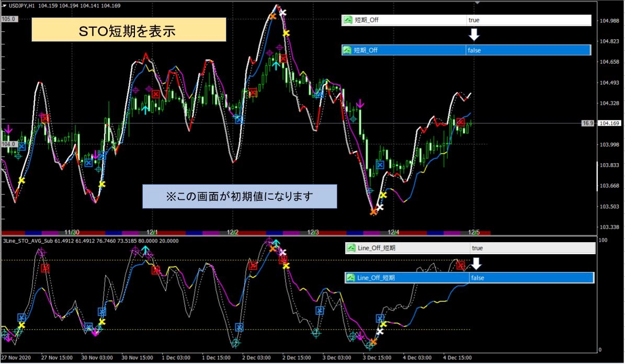Click the 103.338 price scale value
This screenshot has height=364, width=625.
609,227
